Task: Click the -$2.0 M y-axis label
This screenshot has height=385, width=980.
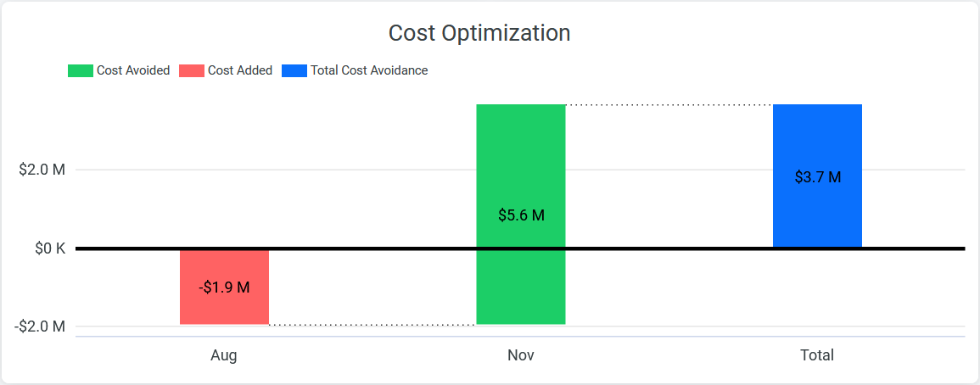Action: click(40, 326)
